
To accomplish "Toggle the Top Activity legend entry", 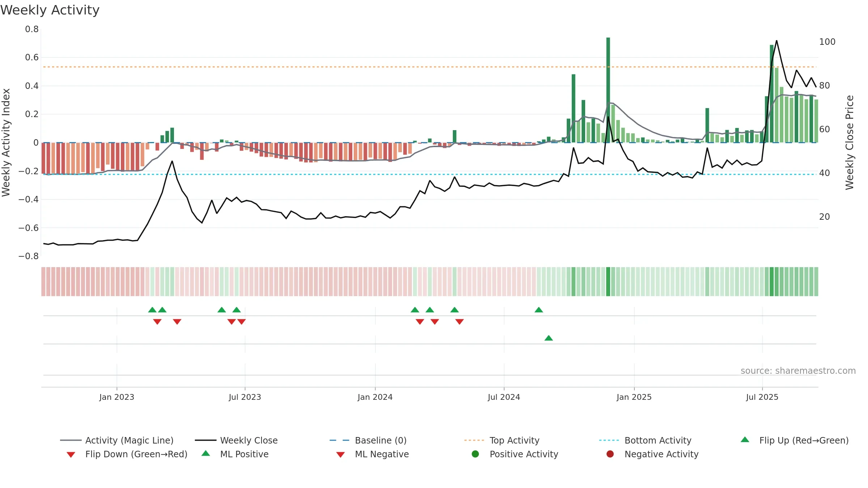I will (502, 440).
